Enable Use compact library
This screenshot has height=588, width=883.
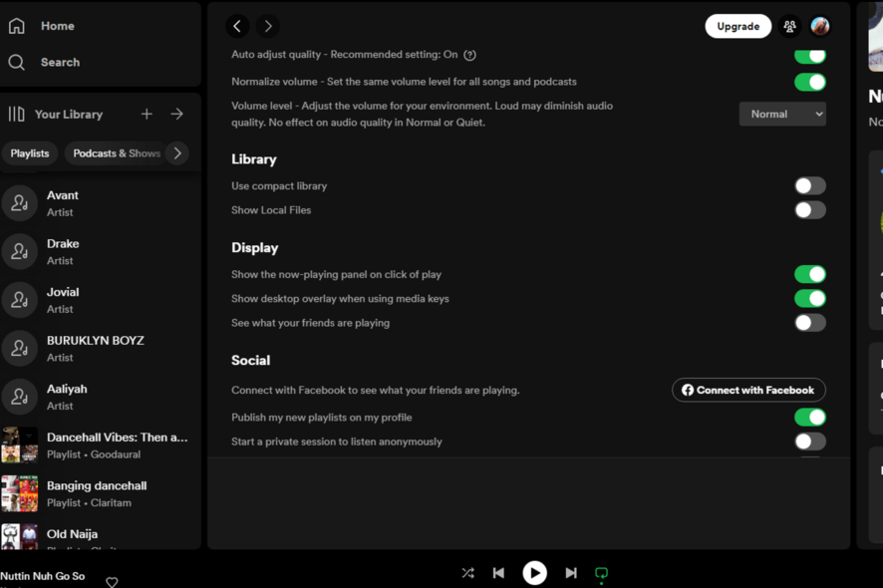click(809, 184)
